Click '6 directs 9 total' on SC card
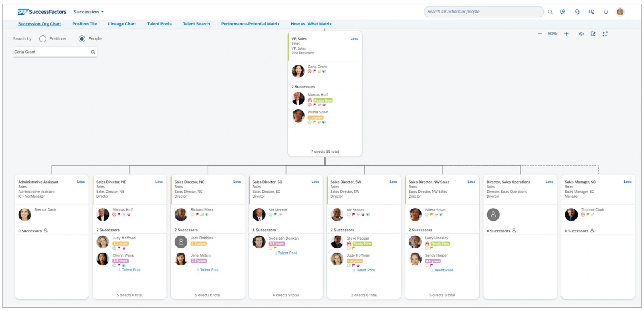The height and width of the screenshot is (311, 644). (286, 295)
